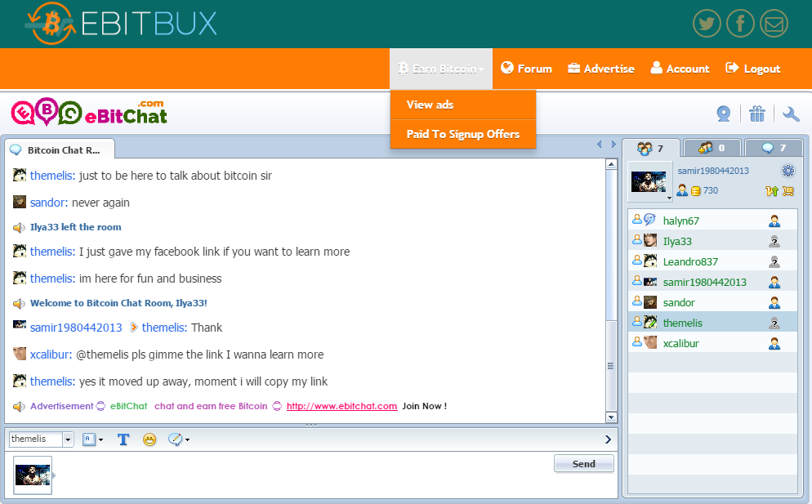Click the question-mark profile icon for Leandro837

pyautogui.click(x=774, y=261)
